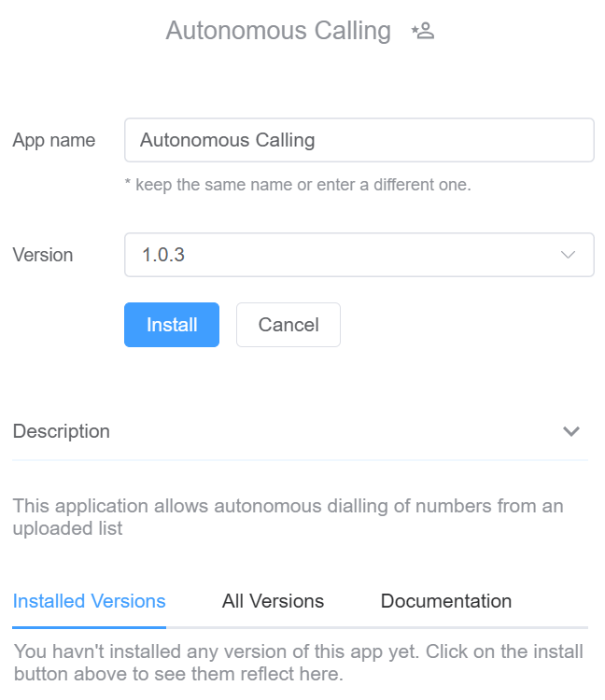
Task: Switch to the Installed Versions tab
Action: click(90, 601)
